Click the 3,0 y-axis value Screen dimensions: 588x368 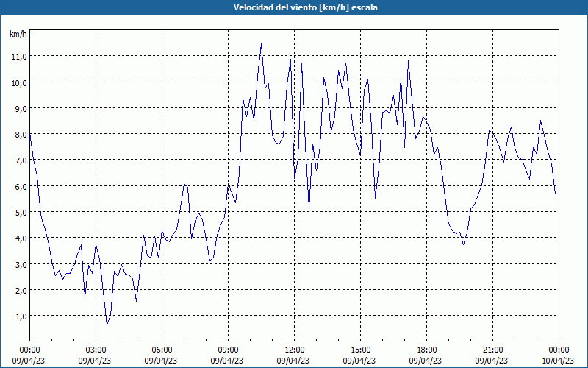(x=21, y=264)
